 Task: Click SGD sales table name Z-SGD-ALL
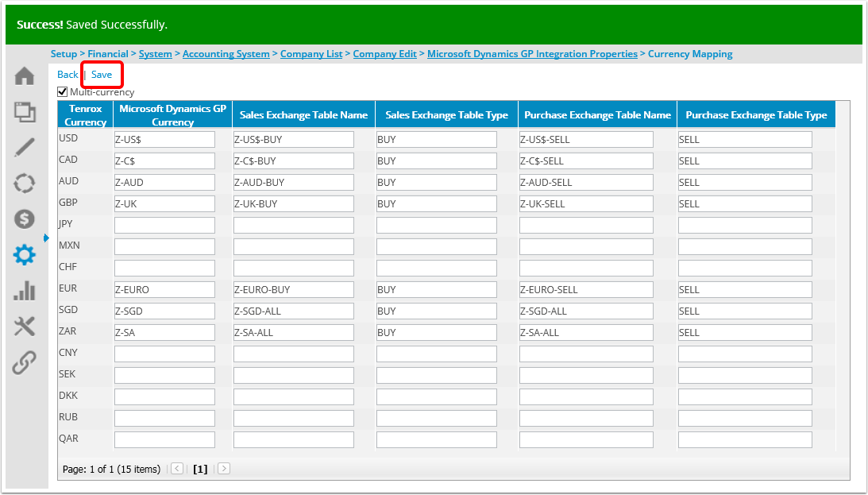293,311
